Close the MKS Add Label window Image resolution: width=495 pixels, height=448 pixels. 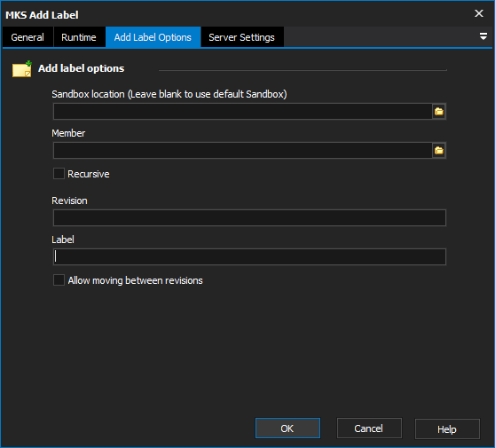click(479, 13)
